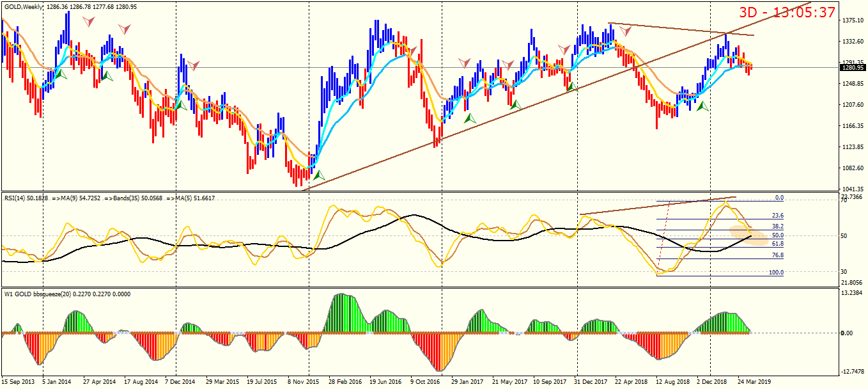
Task: Click the red down arrow in early 2017
Action: 465,63
